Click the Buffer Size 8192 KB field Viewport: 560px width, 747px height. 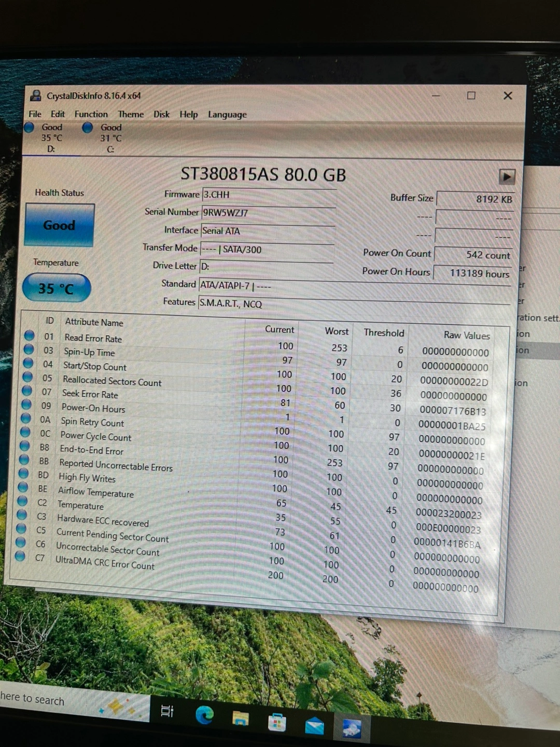[x=475, y=199]
